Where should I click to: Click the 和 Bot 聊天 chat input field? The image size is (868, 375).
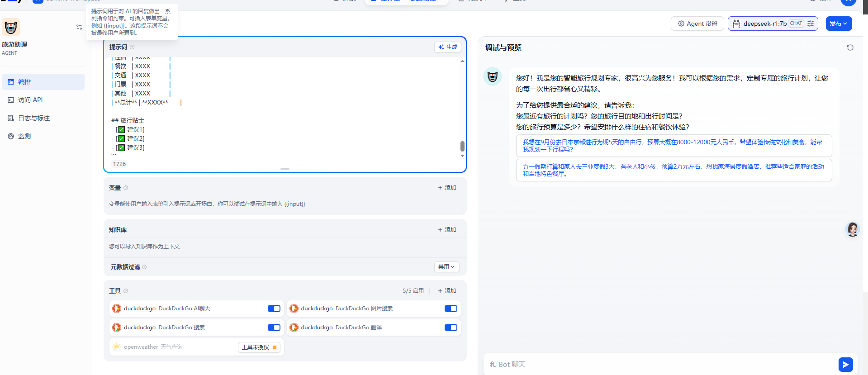coord(661,365)
